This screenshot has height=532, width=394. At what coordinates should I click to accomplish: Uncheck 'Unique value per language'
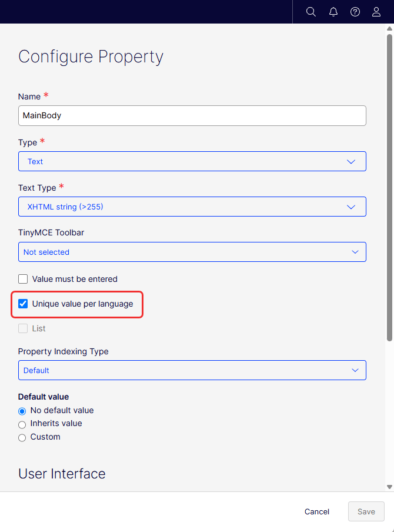click(24, 304)
